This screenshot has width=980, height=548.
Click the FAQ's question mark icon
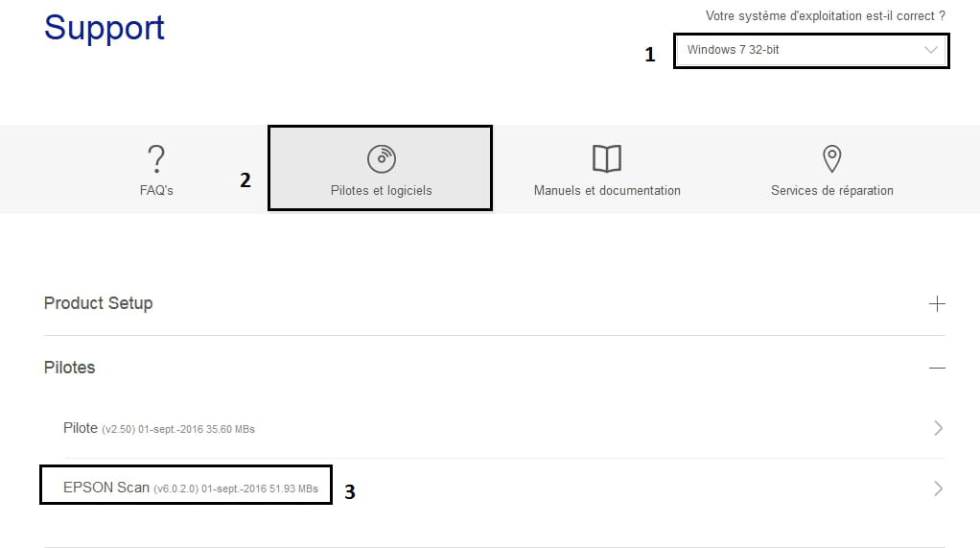[156, 158]
